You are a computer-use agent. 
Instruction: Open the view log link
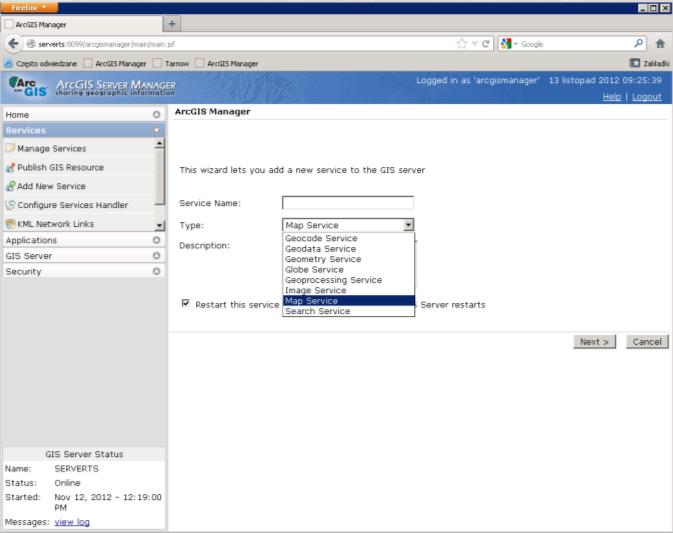pyautogui.click(x=72, y=522)
